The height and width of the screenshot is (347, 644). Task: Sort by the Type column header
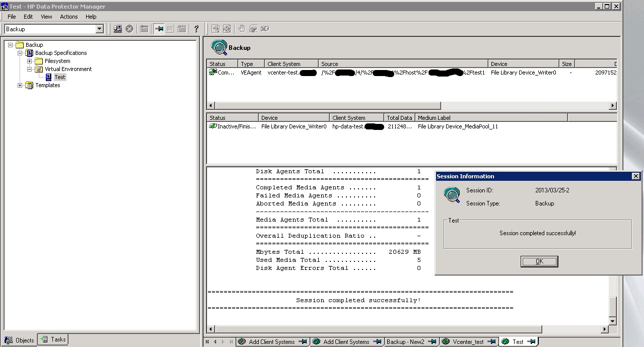pos(251,64)
